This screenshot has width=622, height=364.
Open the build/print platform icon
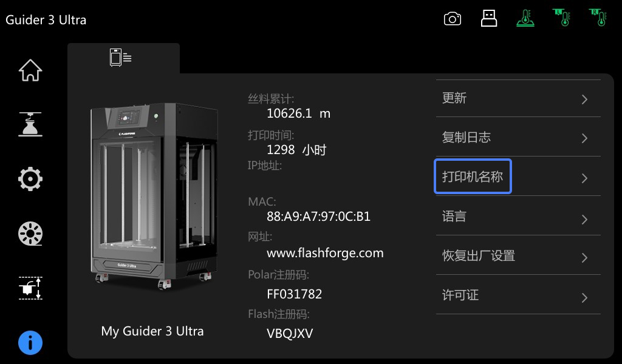click(30, 124)
